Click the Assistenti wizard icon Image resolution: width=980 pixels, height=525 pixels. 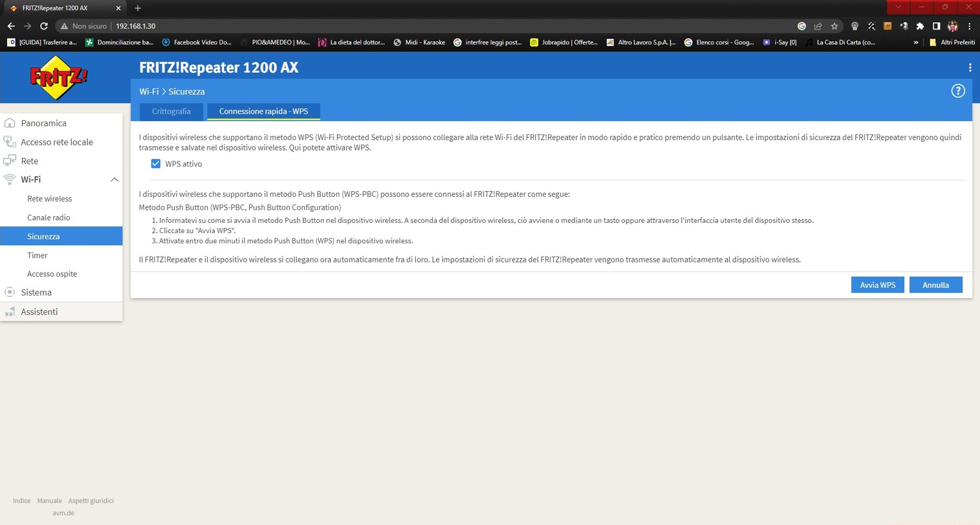tap(10, 311)
